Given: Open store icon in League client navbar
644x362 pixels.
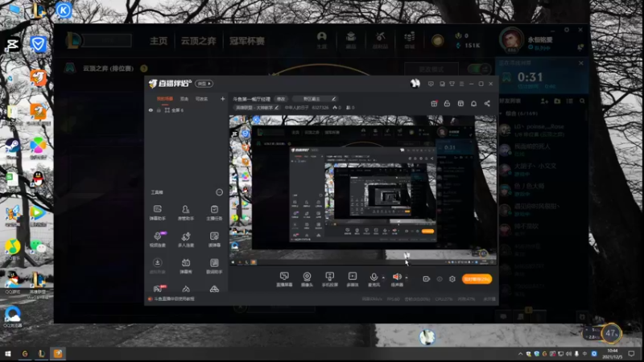Looking at the screenshot, I should 409,40.
